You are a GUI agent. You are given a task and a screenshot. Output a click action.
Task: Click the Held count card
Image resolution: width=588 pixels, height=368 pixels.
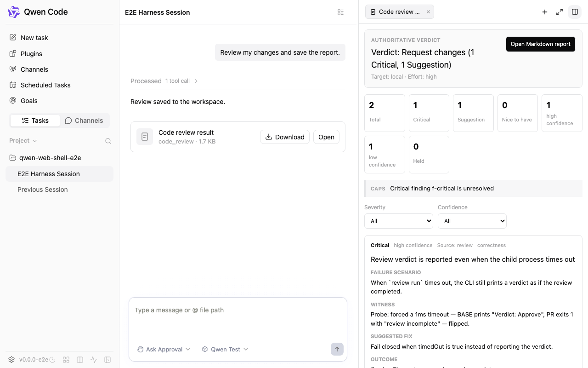429,155
